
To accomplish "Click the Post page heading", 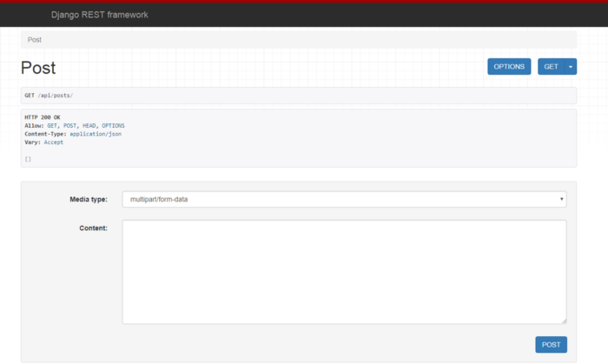I will coord(38,68).
